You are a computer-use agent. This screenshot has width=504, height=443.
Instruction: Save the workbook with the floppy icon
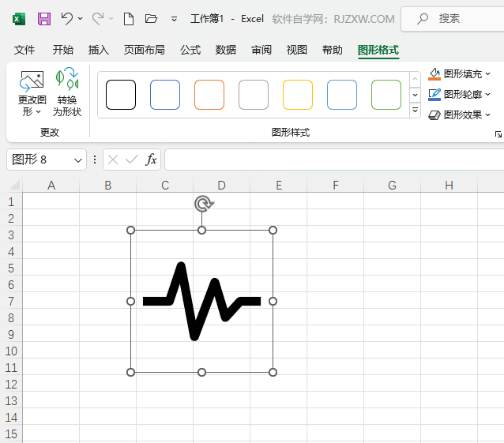pyautogui.click(x=44, y=19)
